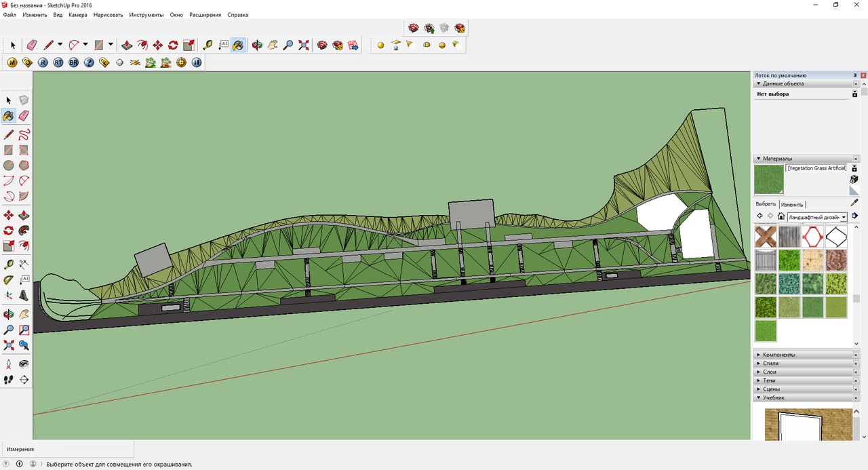Choose the Freehand tool in left toolbar
Viewport: 868px width, 470px height.
[24, 134]
